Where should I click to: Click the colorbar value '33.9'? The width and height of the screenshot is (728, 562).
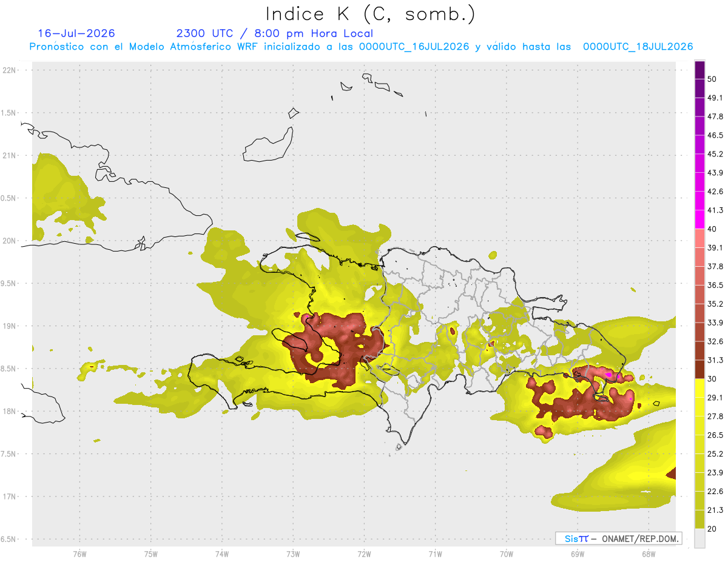click(715, 323)
